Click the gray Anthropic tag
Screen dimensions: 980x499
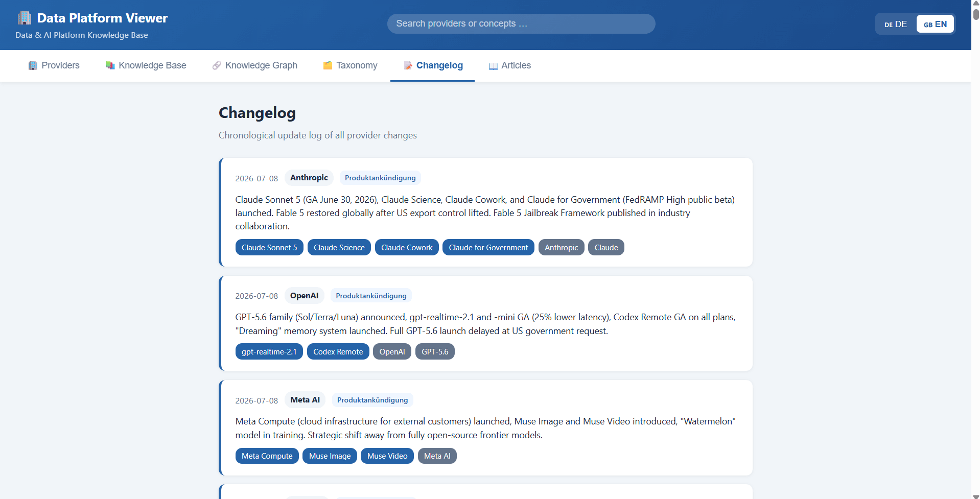point(562,248)
